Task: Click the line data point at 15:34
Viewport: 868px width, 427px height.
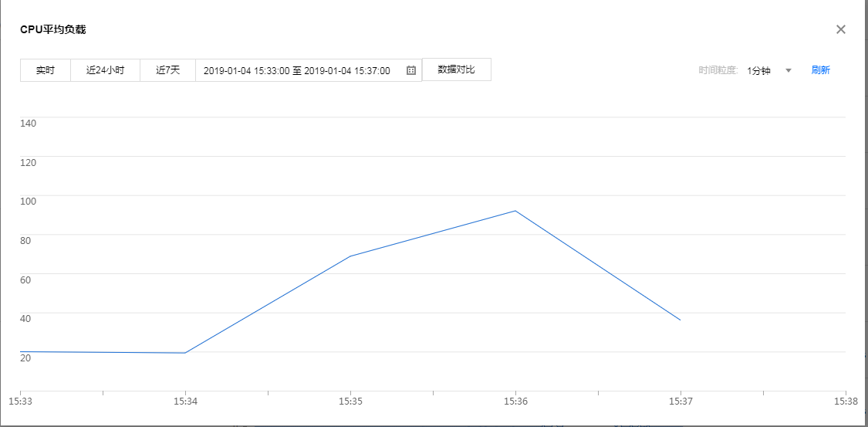Action: coord(185,353)
